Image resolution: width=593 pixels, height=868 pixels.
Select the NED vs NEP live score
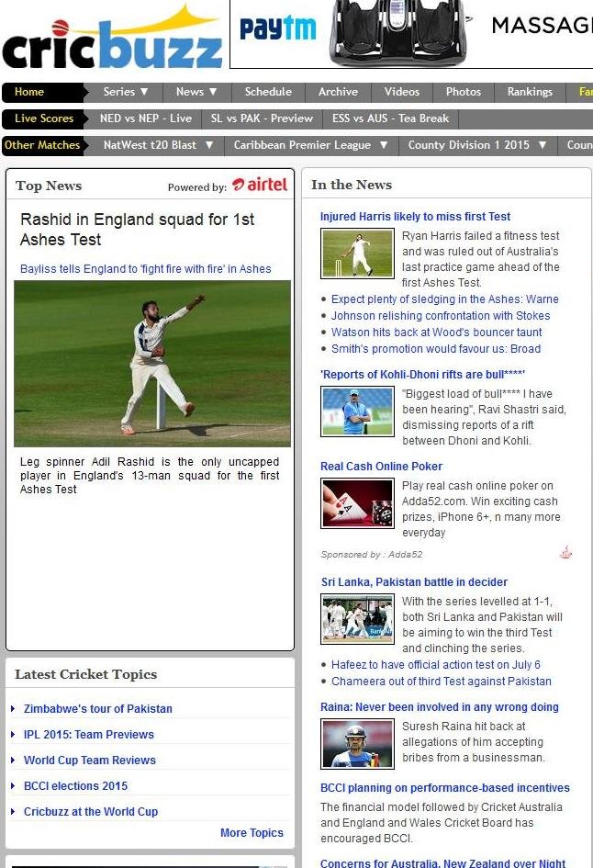tap(145, 118)
